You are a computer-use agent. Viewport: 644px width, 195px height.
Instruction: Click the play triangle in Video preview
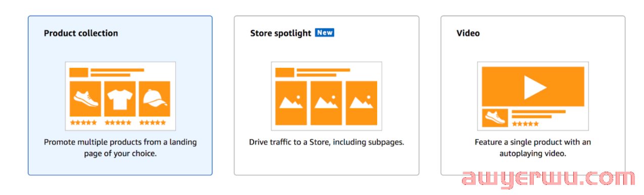point(535,87)
